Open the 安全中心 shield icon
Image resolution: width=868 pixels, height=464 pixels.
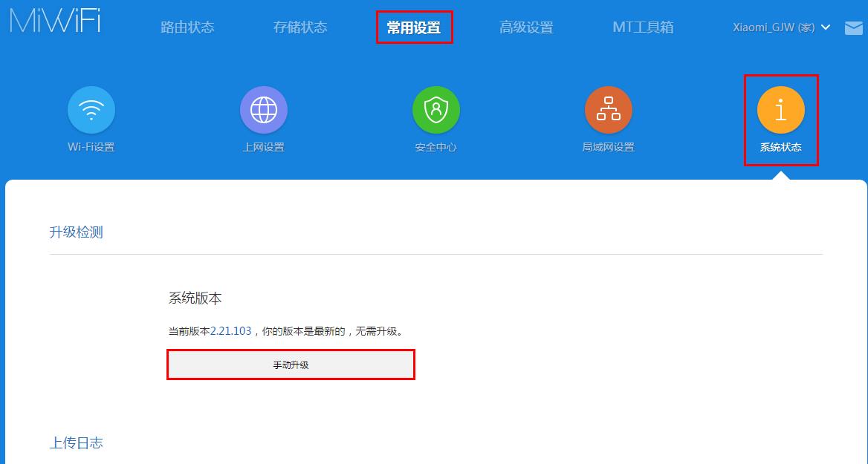[x=436, y=108]
